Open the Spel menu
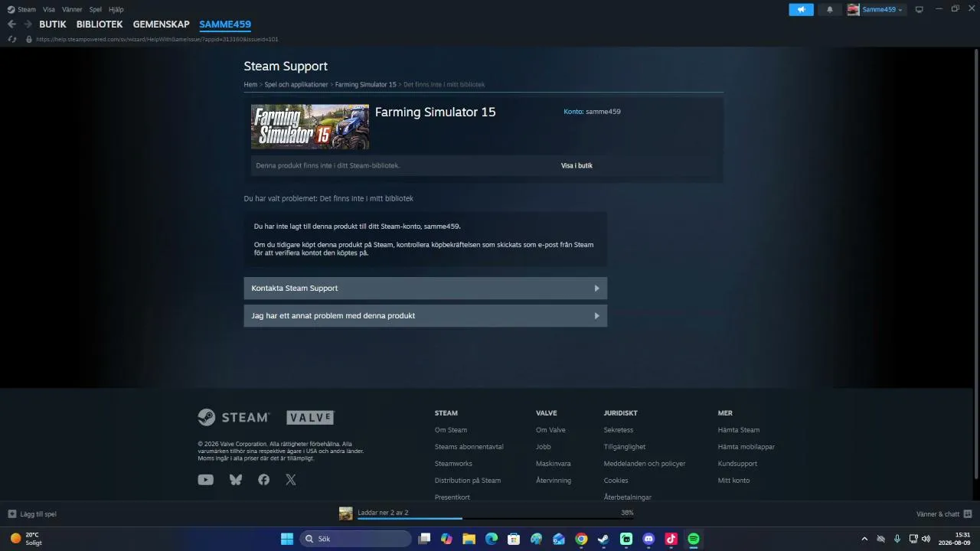This screenshot has width=980, height=551. click(x=96, y=9)
